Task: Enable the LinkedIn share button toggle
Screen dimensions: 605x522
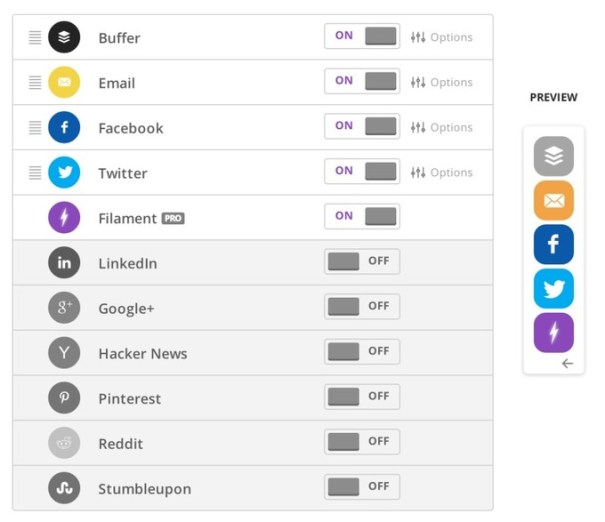Action: [x=362, y=262]
